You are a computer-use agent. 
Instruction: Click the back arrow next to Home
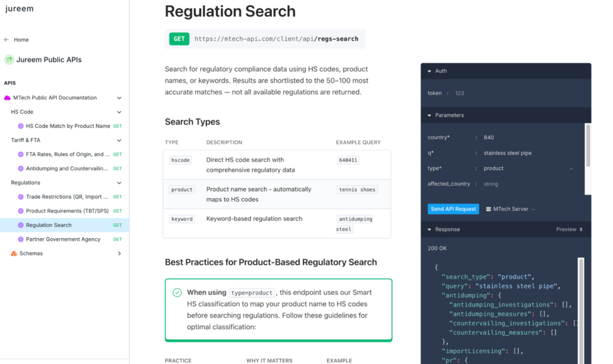tap(6, 40)
